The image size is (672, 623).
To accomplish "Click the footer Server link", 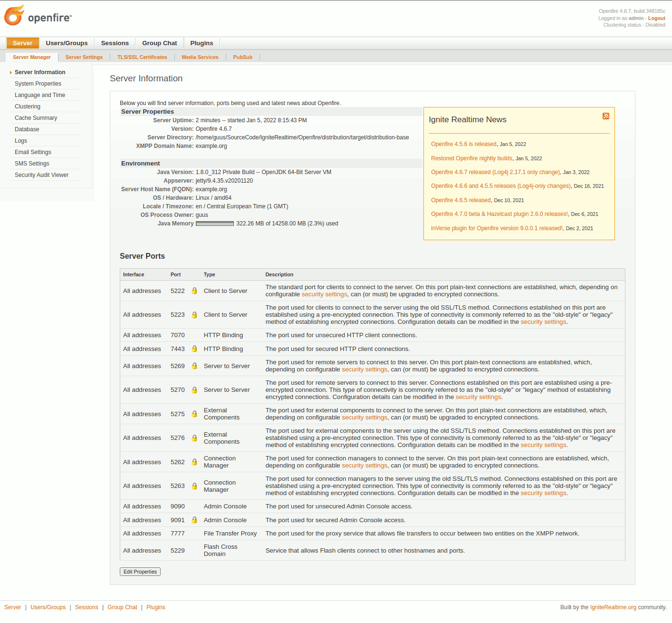I will [13, 607].
